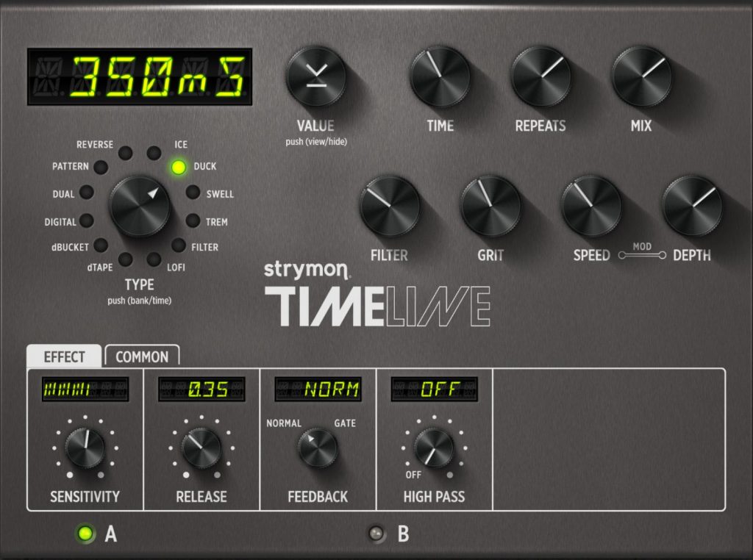Click the OFF label under High Pass
The width and height of the screenshot is (753, 560).
[413, 475]
